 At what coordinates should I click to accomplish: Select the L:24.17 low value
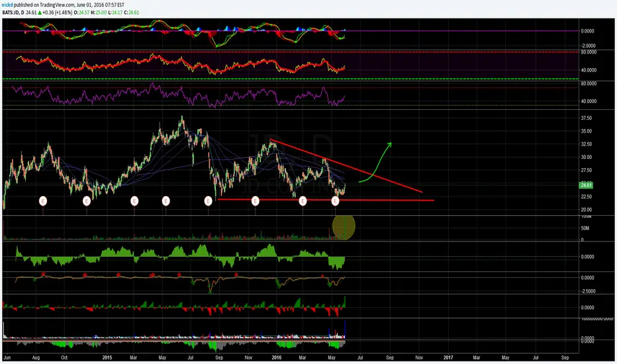(x=115, y=13)
